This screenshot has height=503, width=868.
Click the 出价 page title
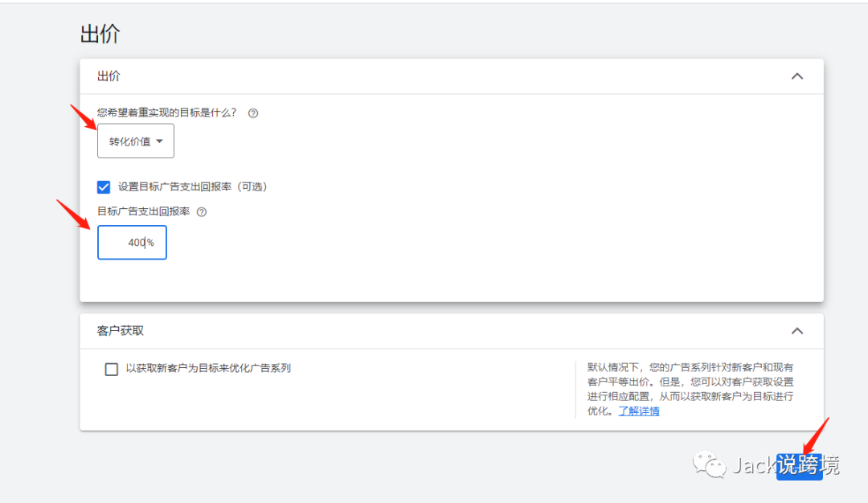100,34
